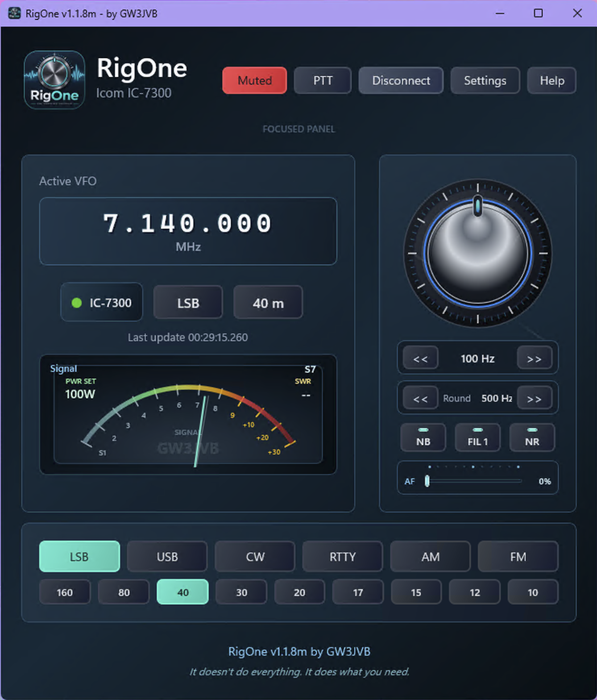Screen dimensions: 597x700
Task: Click the LSB mode chip under frequency
Action: click(x=188, y=303)
